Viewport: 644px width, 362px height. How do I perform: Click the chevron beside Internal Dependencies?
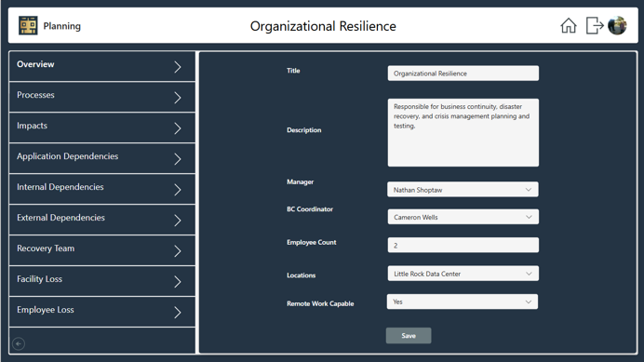coord(178,190)
